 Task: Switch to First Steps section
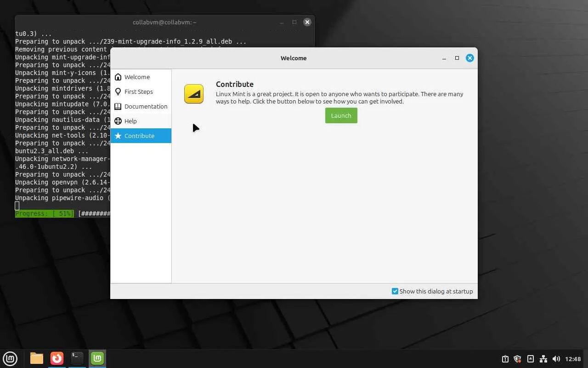coord(141,92)
